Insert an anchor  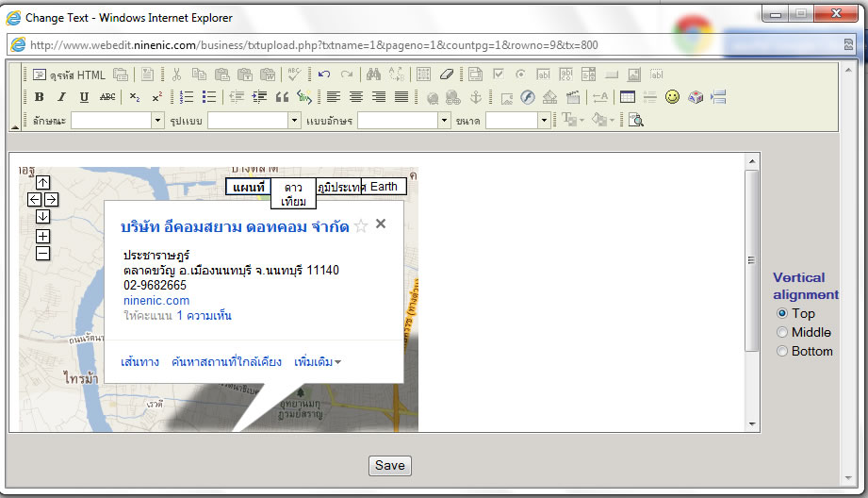click(476, 97)
